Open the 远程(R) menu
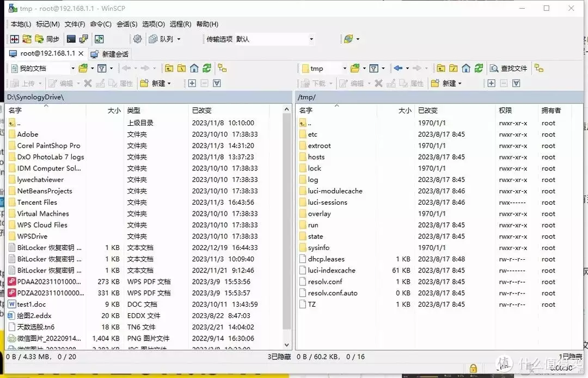The height and width of the screenshot is (378, 588). pos(180,24)
